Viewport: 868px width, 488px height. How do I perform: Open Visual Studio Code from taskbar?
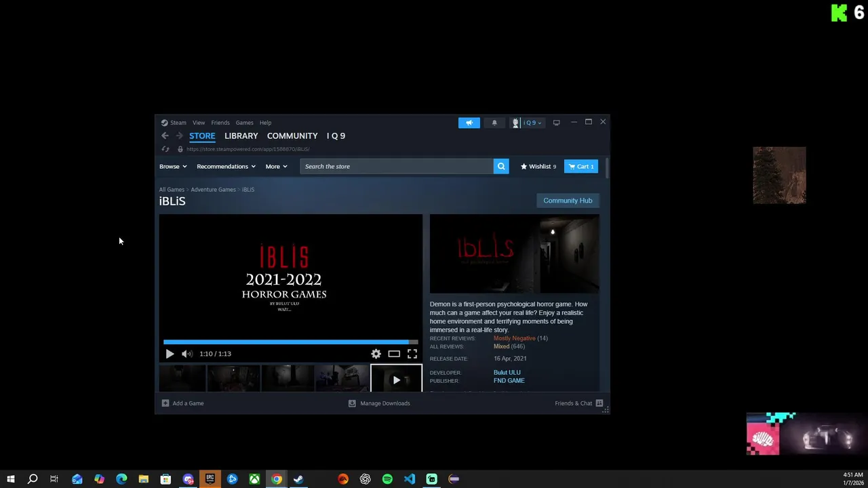pos(410,479)
